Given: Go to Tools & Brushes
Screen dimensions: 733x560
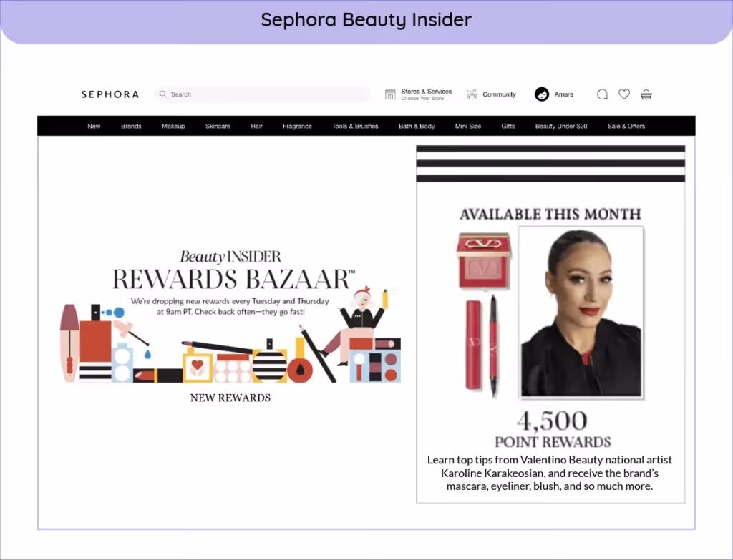Looking at the screenshot, I should click(x=355, y=126).
